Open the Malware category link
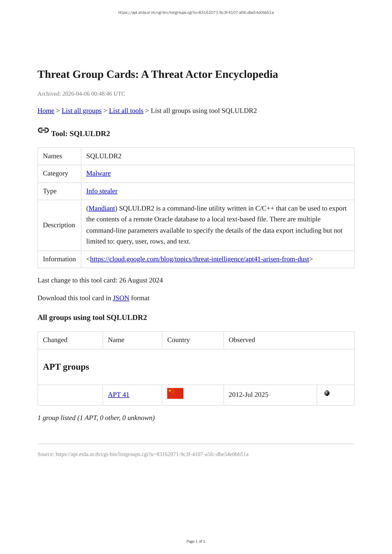The height and width of the screenshot is (554, 392). [98, 174]
